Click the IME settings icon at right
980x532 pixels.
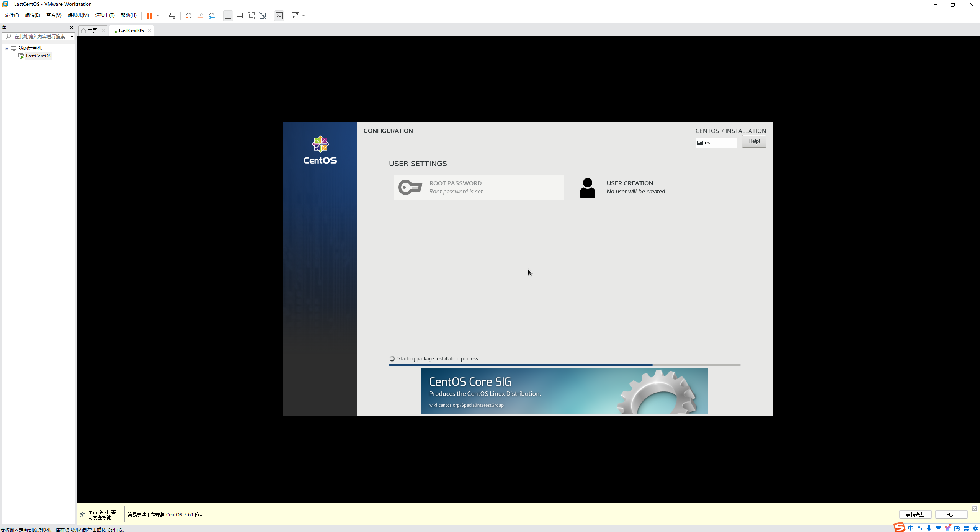pos(975,528)
